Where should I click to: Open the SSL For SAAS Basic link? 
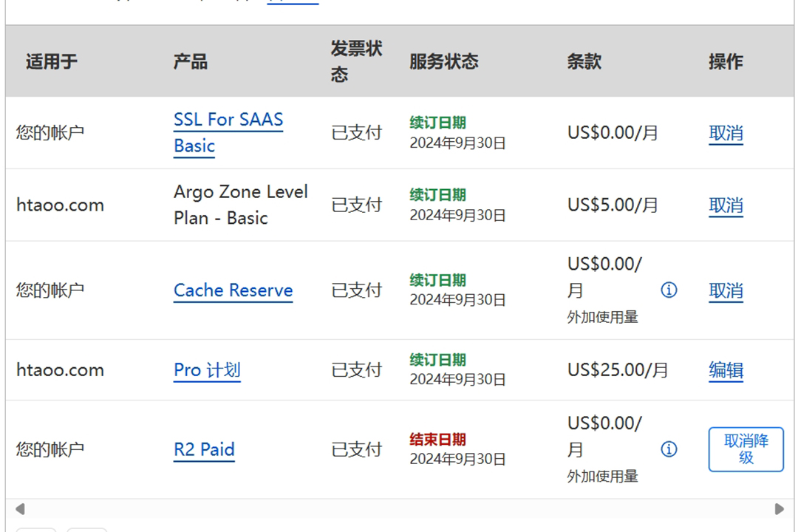(x=228, y=132)
